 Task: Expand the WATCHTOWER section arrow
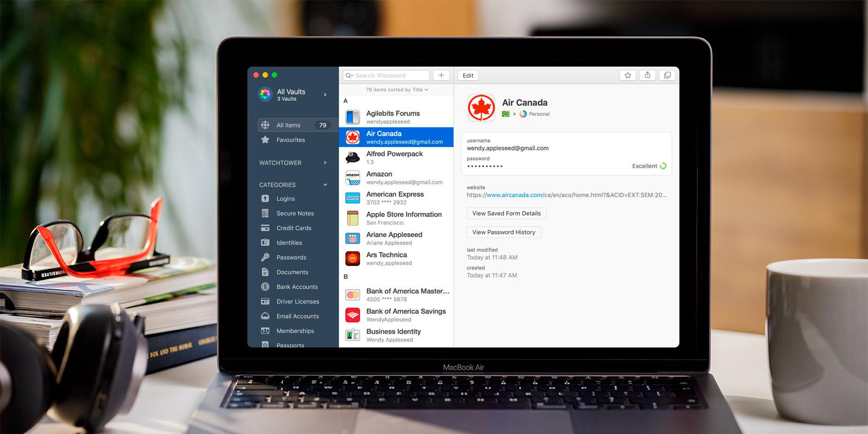325,163
